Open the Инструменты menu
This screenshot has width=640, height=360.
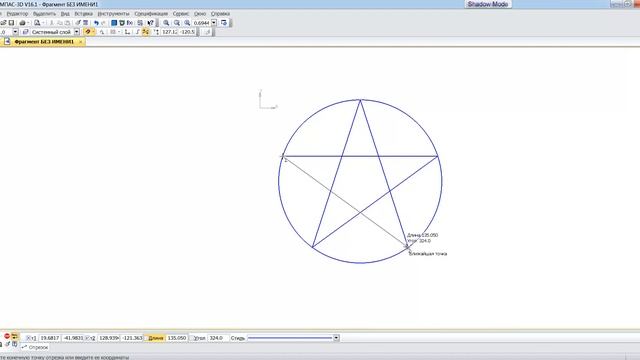(113, 13)
